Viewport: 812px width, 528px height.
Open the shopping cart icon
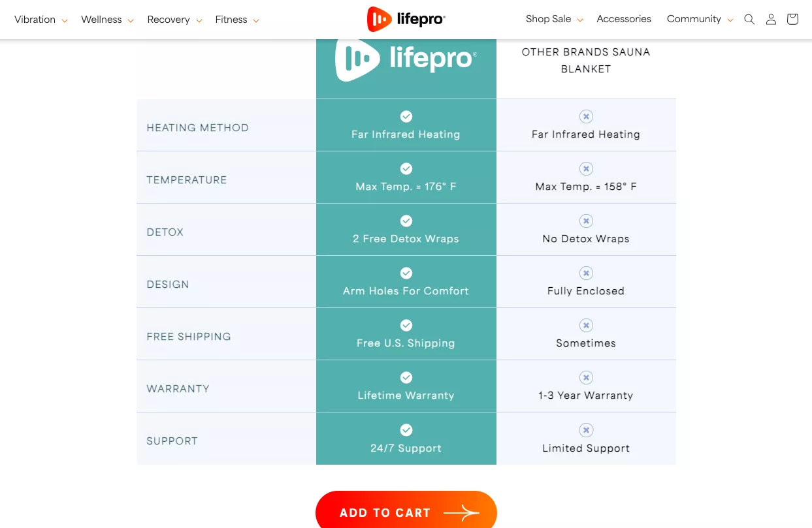point(792,20)
